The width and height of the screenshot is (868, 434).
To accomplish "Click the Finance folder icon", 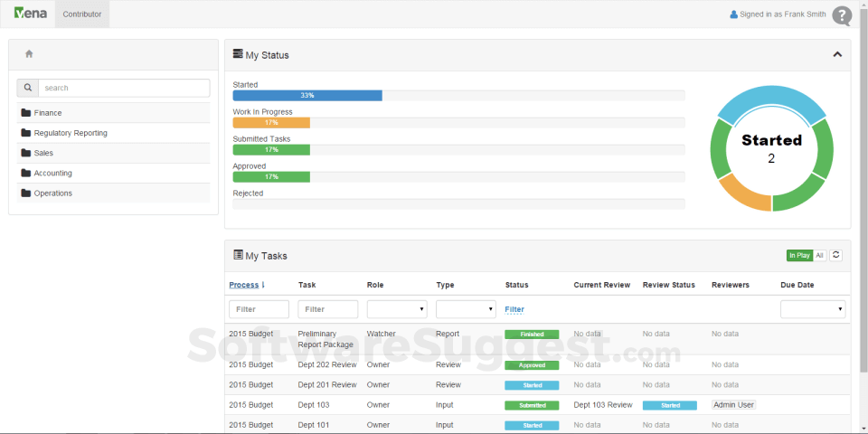I will point(25,112).
